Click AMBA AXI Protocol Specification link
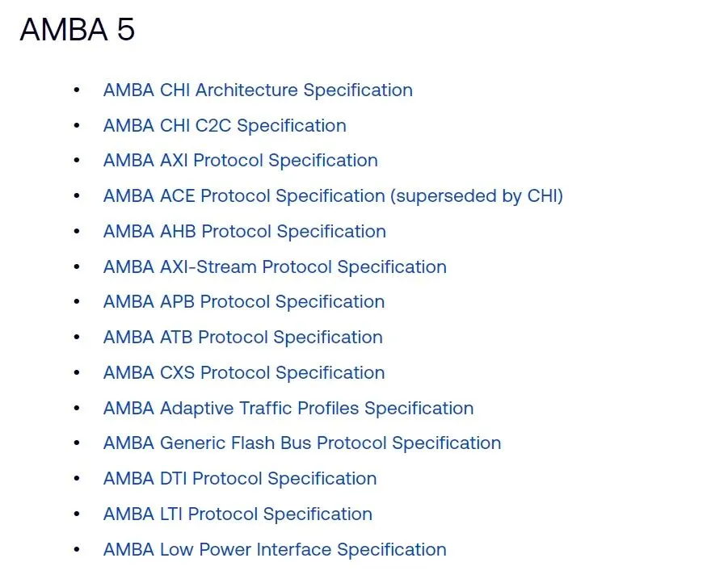 point(241,161)
